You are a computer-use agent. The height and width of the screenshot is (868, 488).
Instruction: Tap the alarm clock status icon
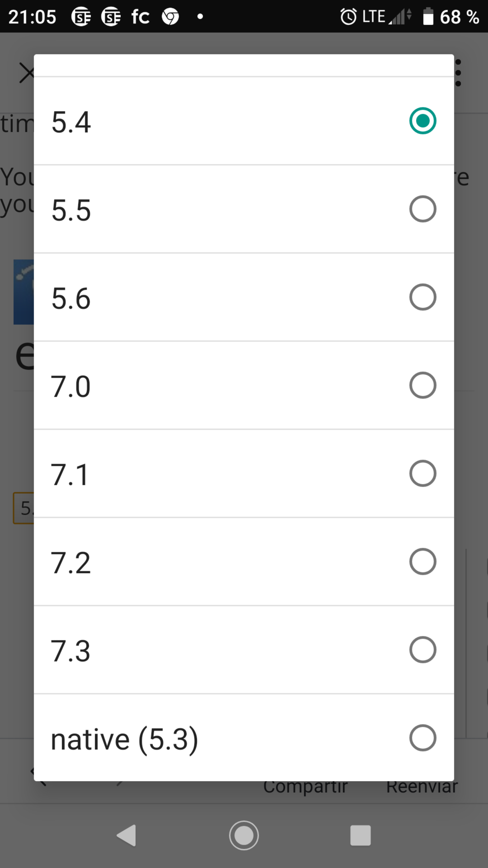coord(348,17)
